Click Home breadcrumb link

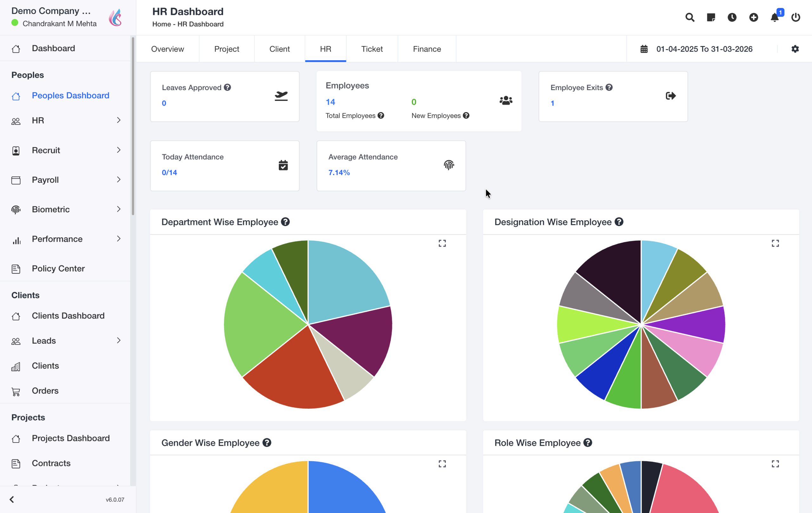coord(161,24)
